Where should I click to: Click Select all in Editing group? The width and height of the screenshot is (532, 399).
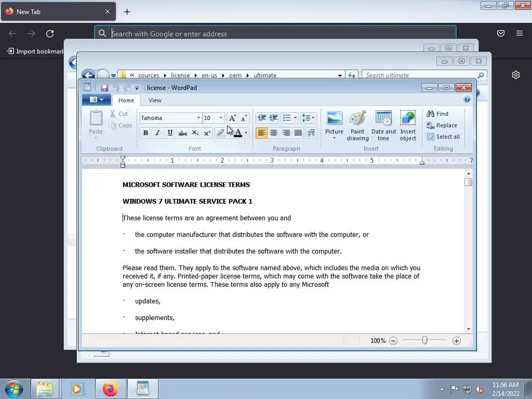tap(444, 137)
